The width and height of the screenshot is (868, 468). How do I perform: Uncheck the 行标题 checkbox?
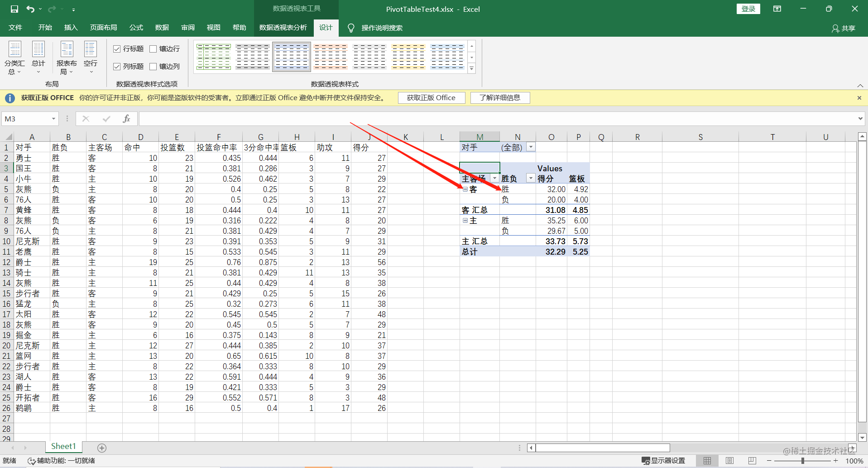(117, 48)
